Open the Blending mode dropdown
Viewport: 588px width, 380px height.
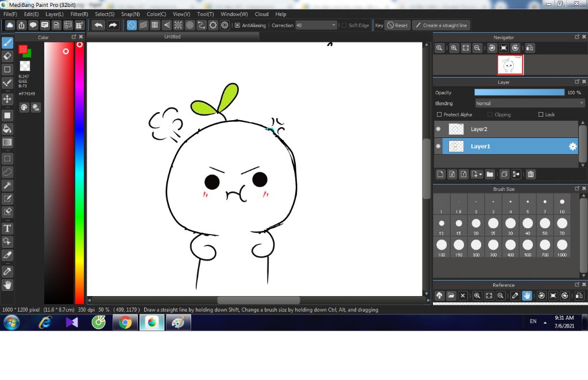529,103
